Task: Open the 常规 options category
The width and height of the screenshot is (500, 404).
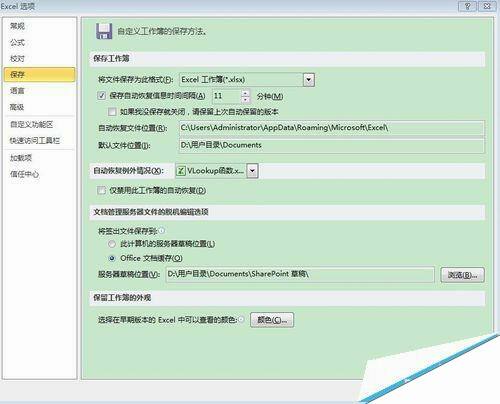Action: 17,26
